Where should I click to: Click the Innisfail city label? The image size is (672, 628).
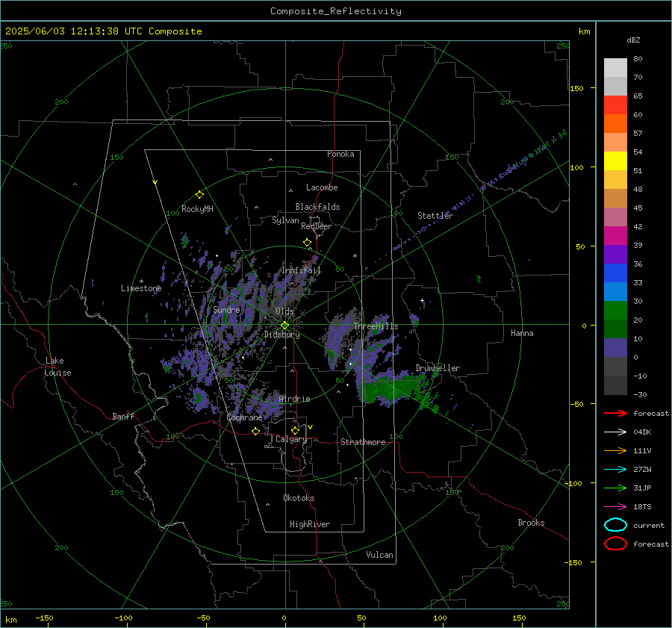(x=301, y=270)
